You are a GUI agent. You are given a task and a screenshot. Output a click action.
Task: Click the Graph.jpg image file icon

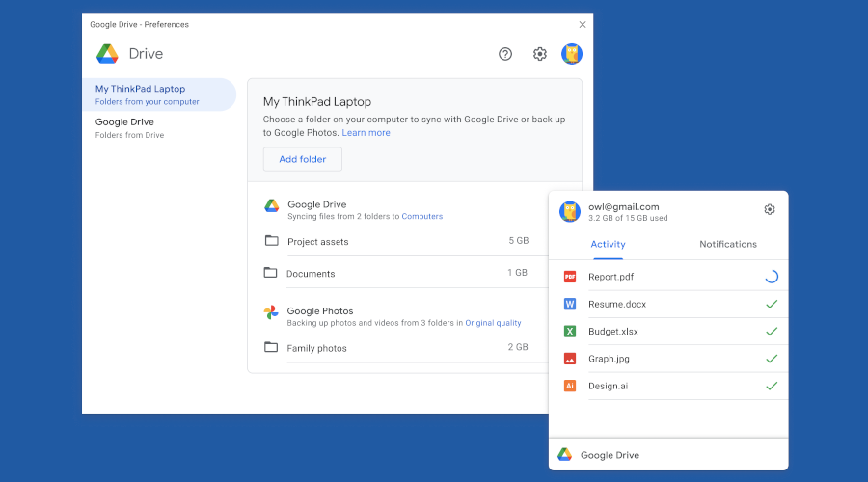pyautogui.click(x=570, y=359)
